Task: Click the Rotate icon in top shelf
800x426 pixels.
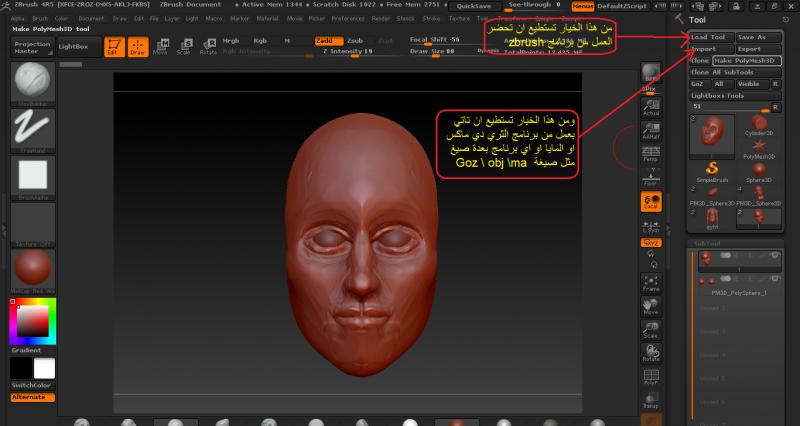Action: 208,46
